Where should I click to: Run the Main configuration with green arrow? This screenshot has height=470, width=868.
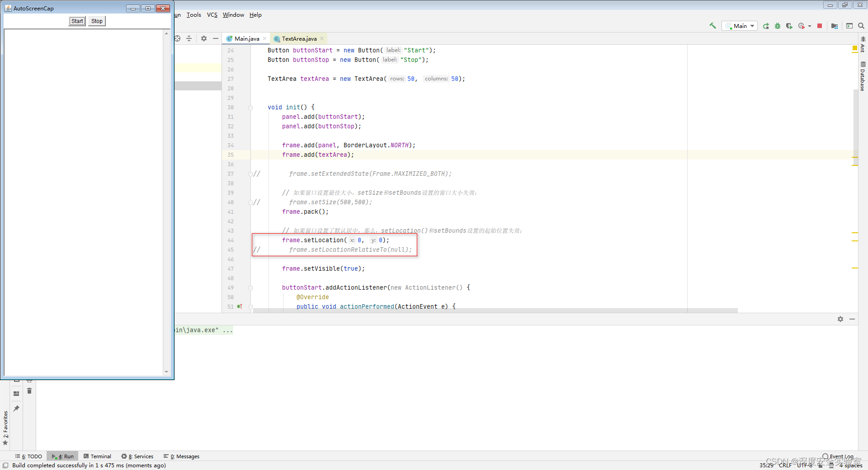coord(766,26)
